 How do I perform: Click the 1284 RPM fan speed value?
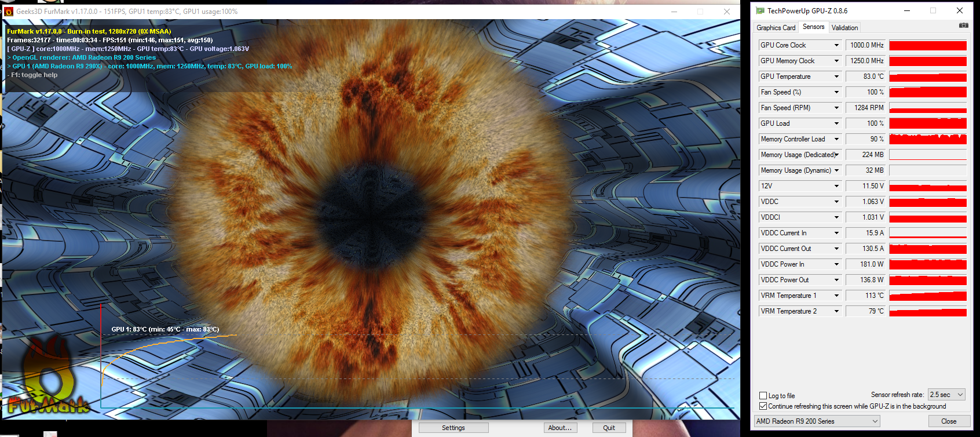tap(866, 108)
